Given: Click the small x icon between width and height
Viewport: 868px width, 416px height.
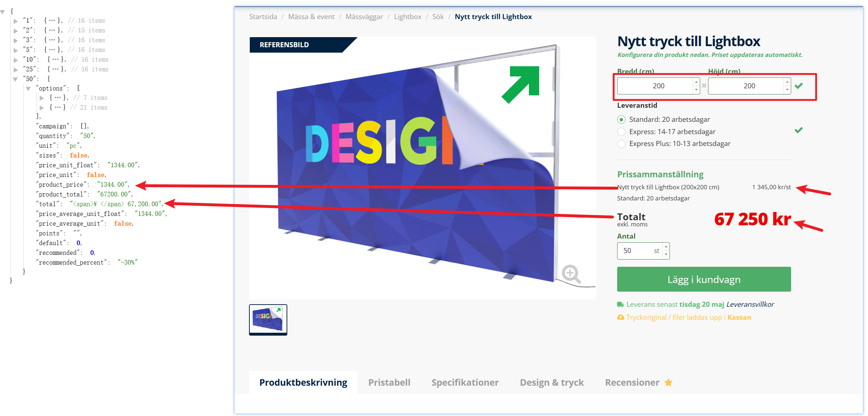Looking at the screenshot, I should [x=704, y=86].
